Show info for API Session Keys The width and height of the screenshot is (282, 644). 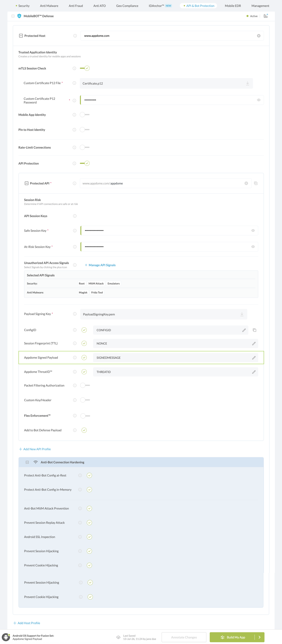pyautogui.click(x=75, y=216)
